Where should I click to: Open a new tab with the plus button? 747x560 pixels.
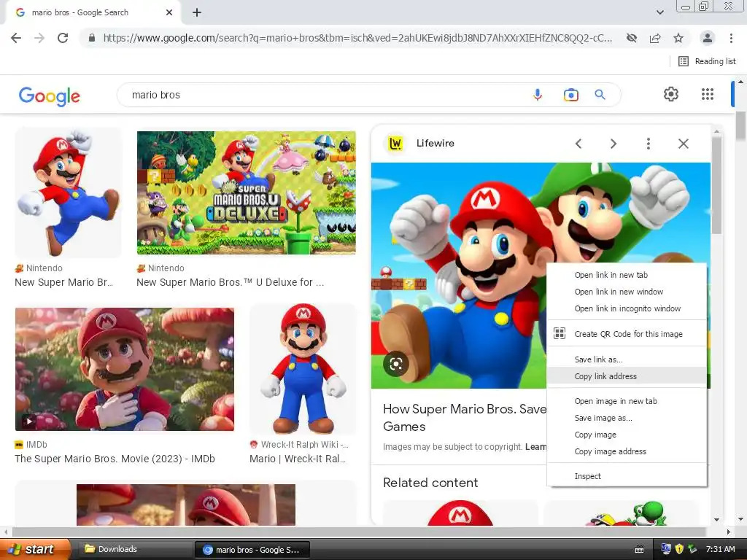197,13
